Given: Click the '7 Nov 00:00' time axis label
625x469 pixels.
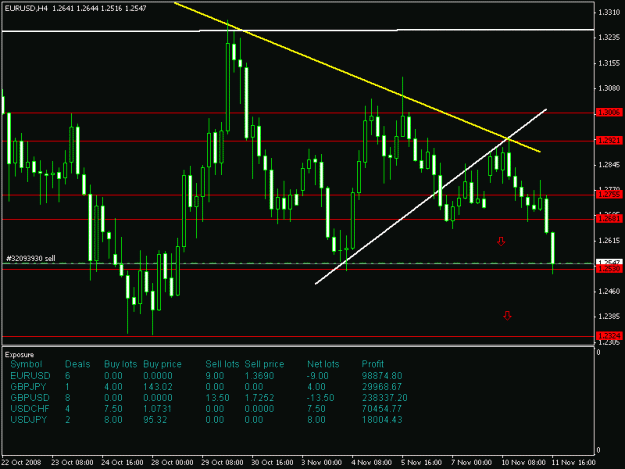Looking at the screenshot, I should click(472, 462).
